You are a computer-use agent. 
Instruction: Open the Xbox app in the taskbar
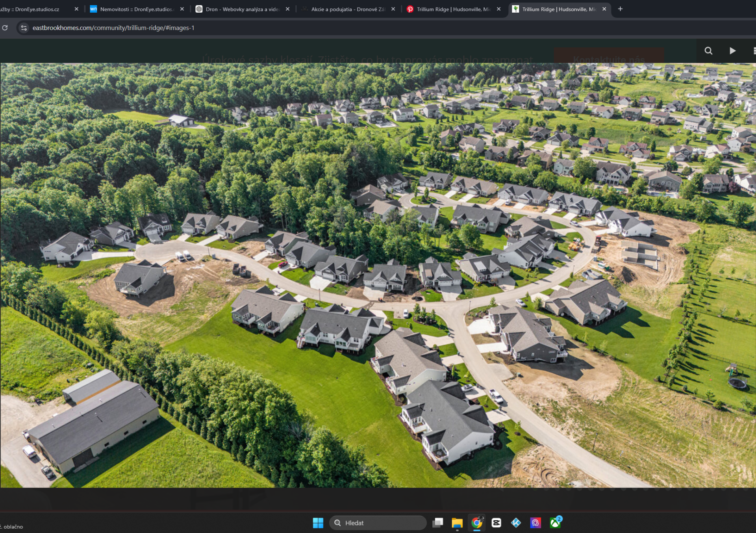(x=555, y=523)
